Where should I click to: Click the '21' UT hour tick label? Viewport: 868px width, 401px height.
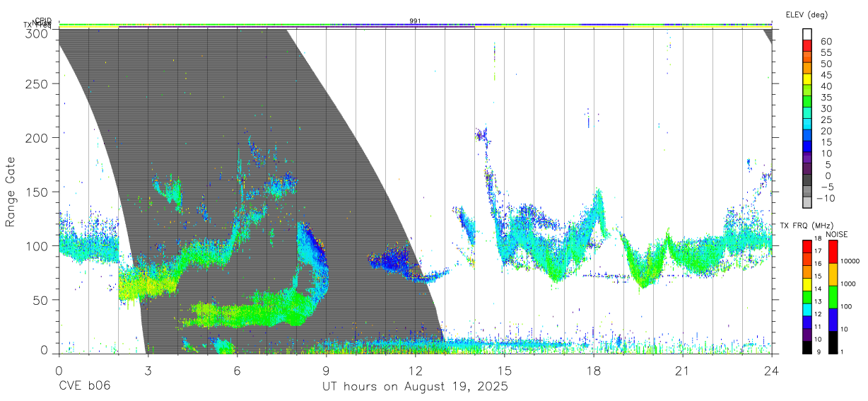click(x=682, y=371)
